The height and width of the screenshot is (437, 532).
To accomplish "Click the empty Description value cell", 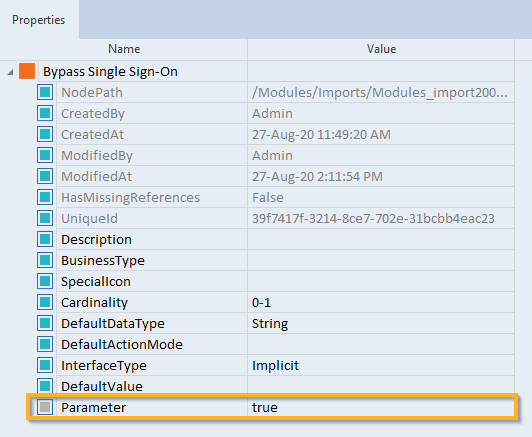I will 381,240.
